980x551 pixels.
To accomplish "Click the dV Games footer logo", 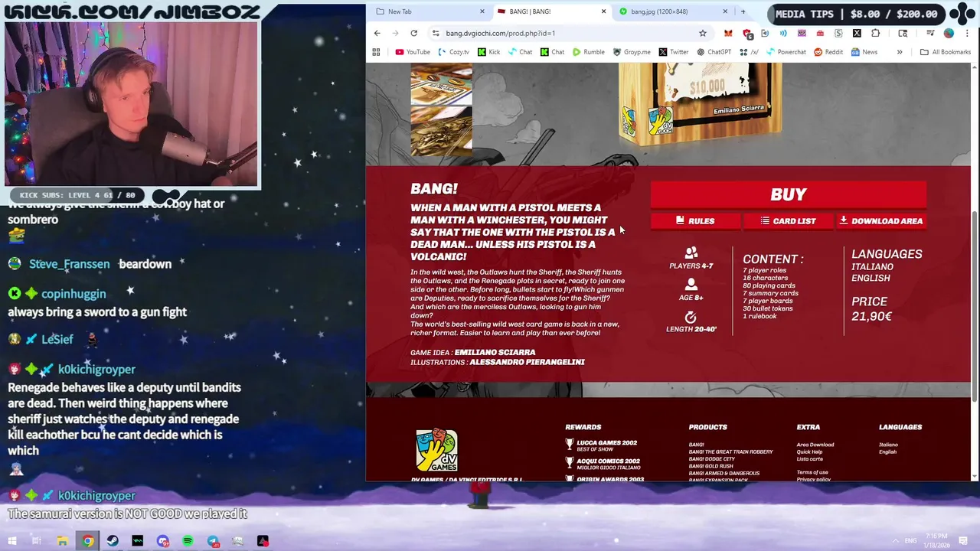I will (437, 451).
